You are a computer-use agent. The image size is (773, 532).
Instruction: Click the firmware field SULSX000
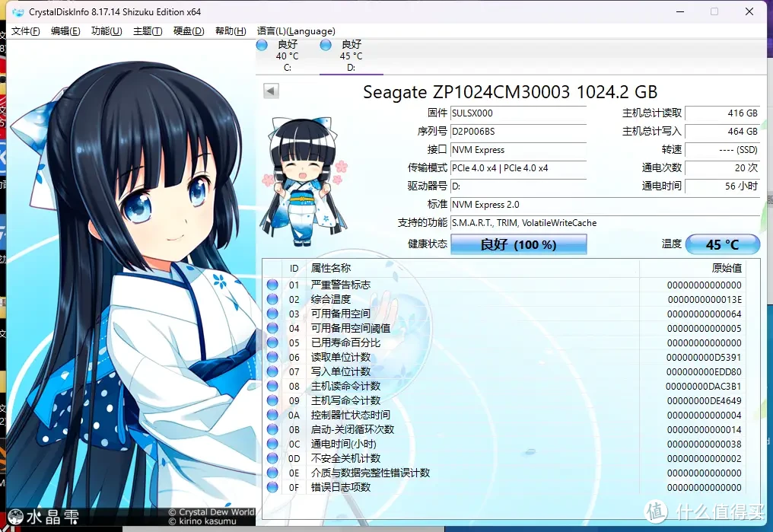pyautogui.click(x=518, y=113)
